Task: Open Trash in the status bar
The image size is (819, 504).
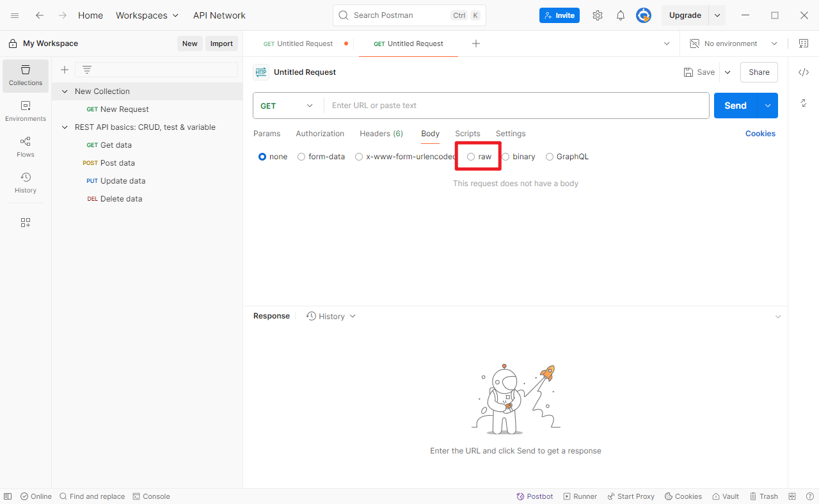Action: [x=764, y=496]
